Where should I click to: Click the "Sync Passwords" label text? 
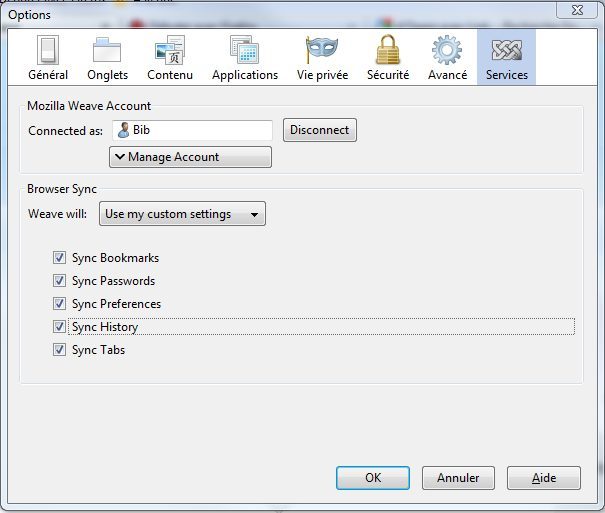coord(113,281)
